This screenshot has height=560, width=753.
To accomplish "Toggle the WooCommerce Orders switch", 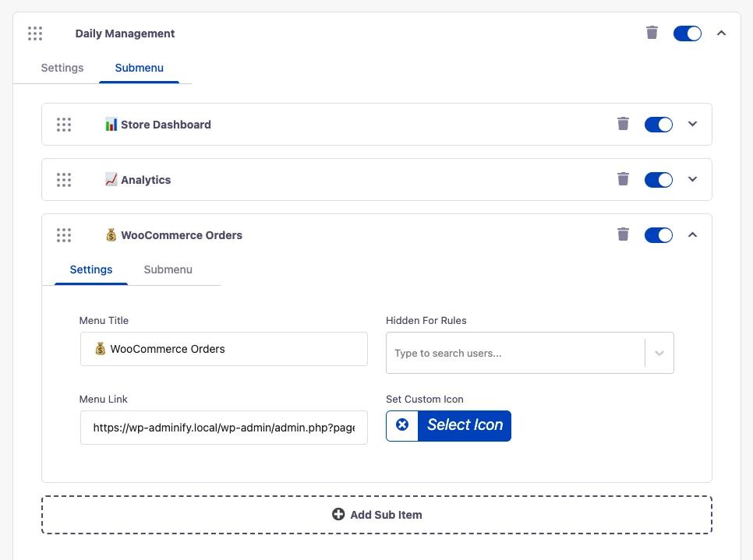I will point(659,235).
